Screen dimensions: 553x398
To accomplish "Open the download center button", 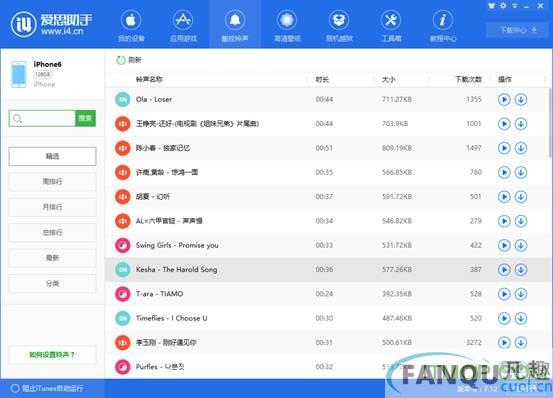I will 517,30.
